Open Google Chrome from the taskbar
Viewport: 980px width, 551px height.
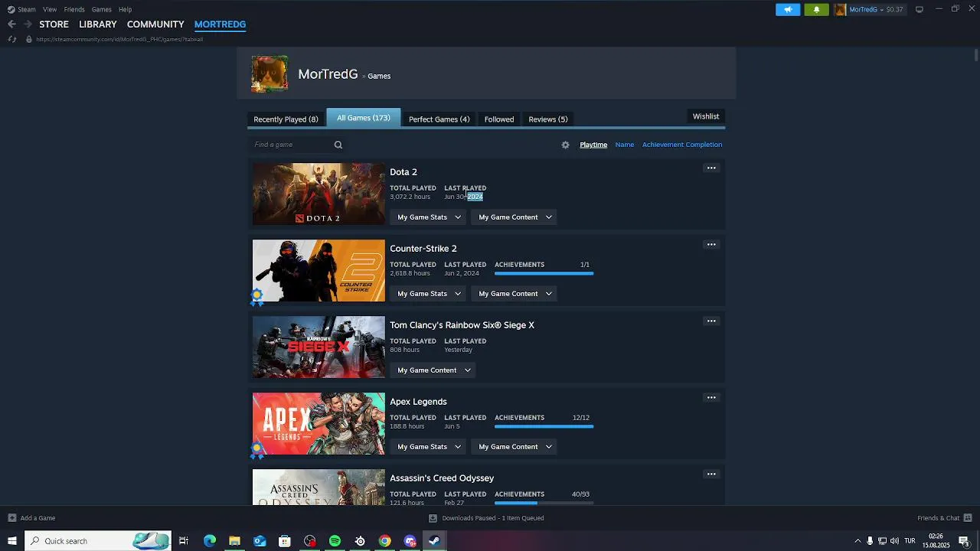(x=384, y=541)
